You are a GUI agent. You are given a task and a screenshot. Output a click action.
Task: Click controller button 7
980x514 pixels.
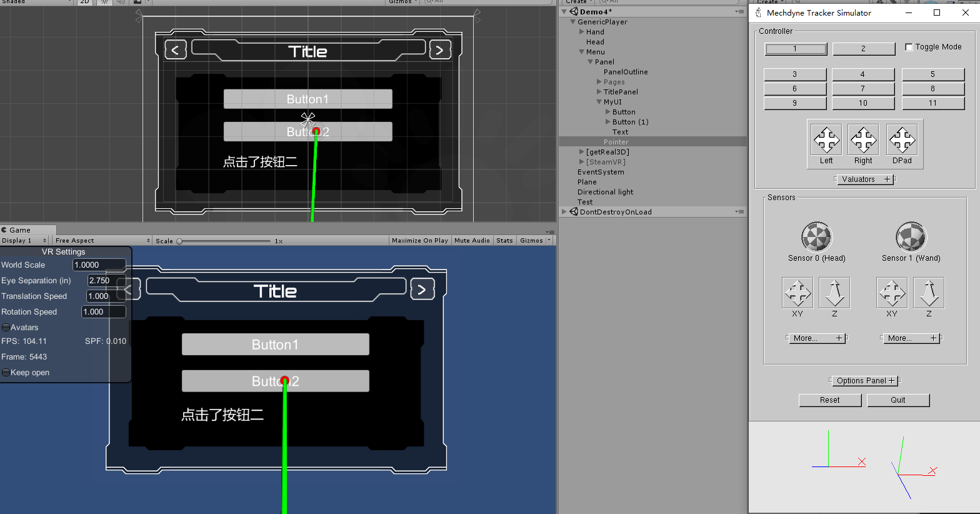pos(863,89)
